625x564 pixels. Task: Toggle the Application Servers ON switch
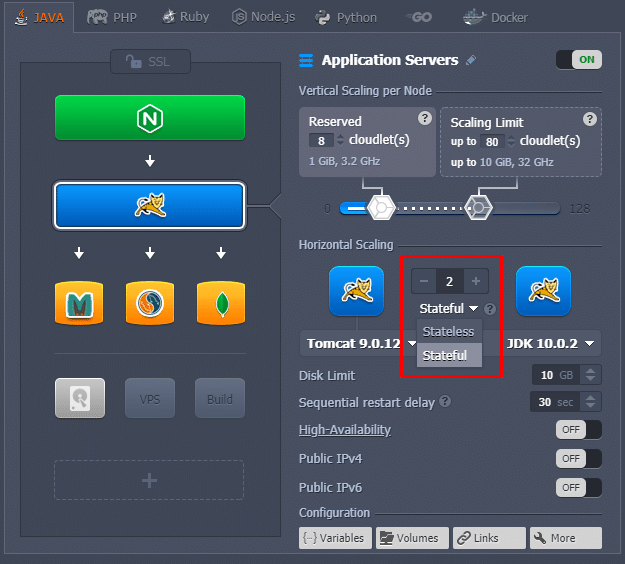pos(579,60)
